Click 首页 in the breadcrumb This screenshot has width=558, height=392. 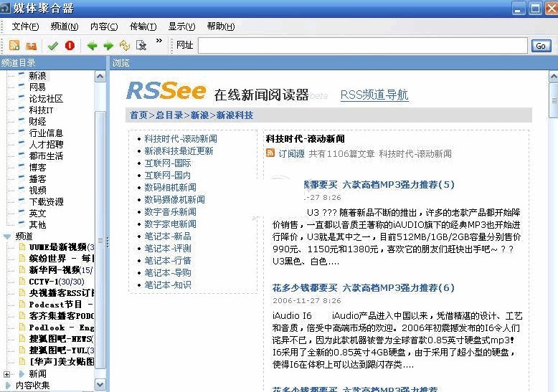139,115
